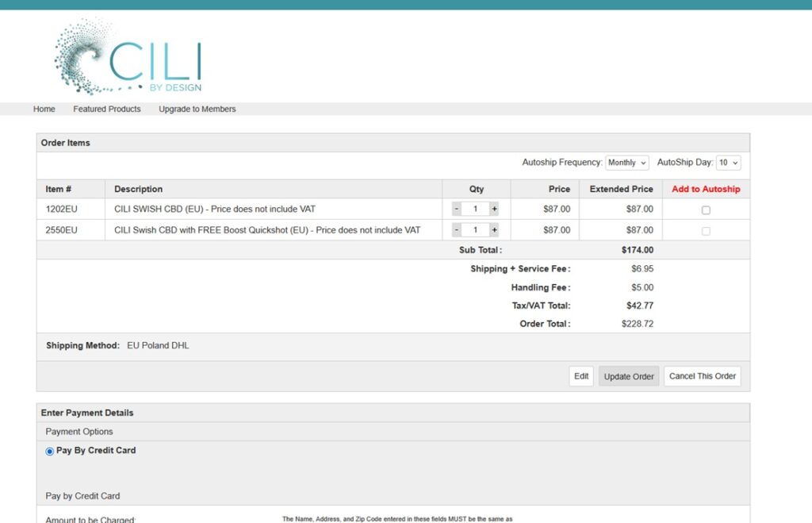The image size is (812, 523).
Task: Click the CILI SWISH CBD (EU) description
Action: click(215, 209)
